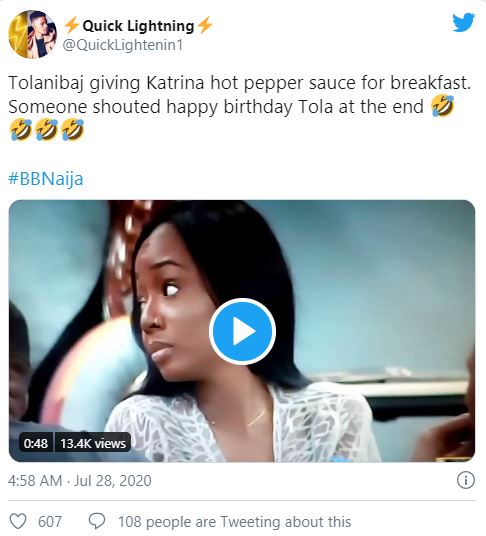Open '108 people are Tweeting about this'

click(234, 522)
